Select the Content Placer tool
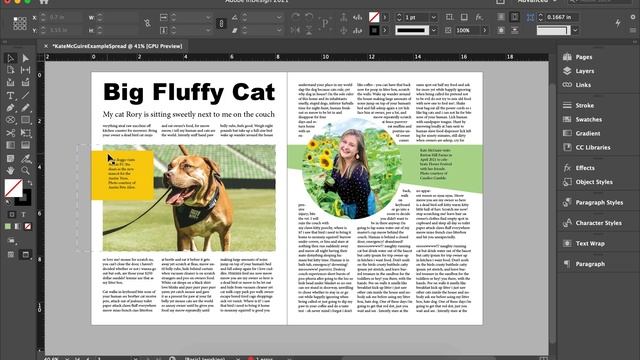640x360 pixels. (x=25, y=83)
